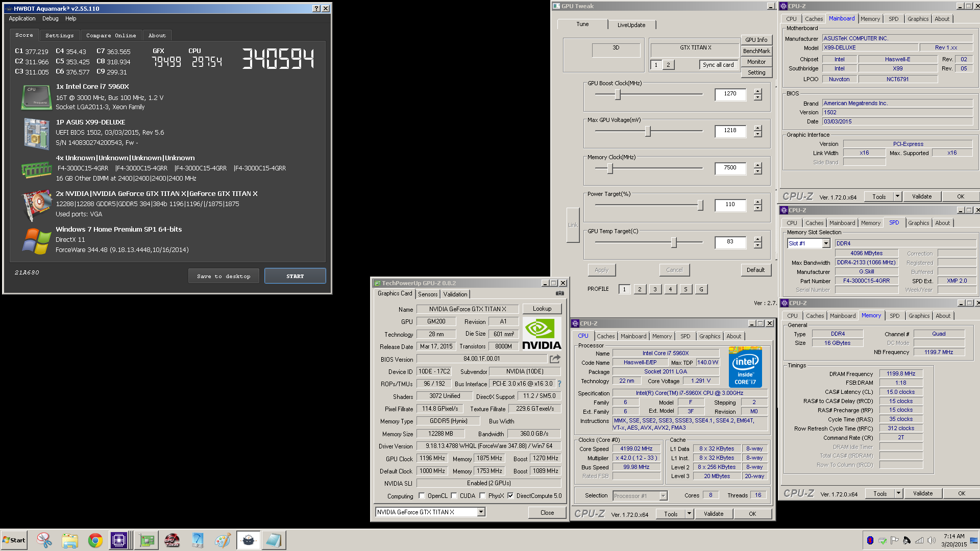Switch to the Sensors tab in GPU-Z

coord(428,294)
